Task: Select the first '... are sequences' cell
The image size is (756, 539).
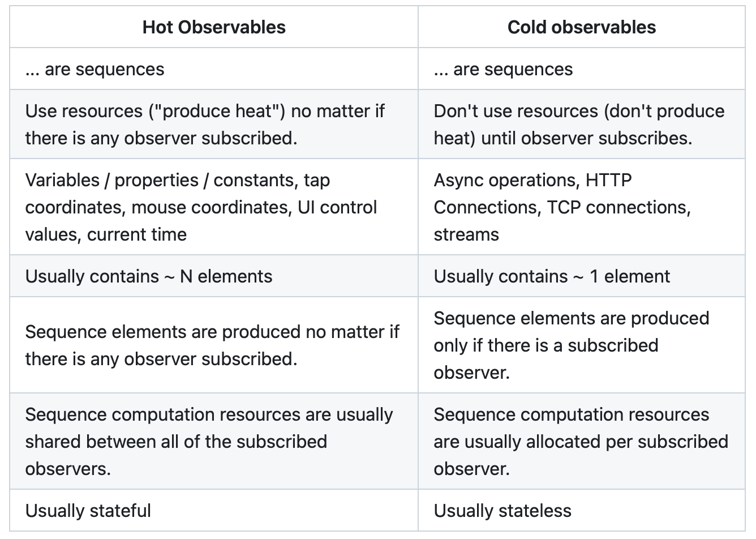Action: click(214, 69)
